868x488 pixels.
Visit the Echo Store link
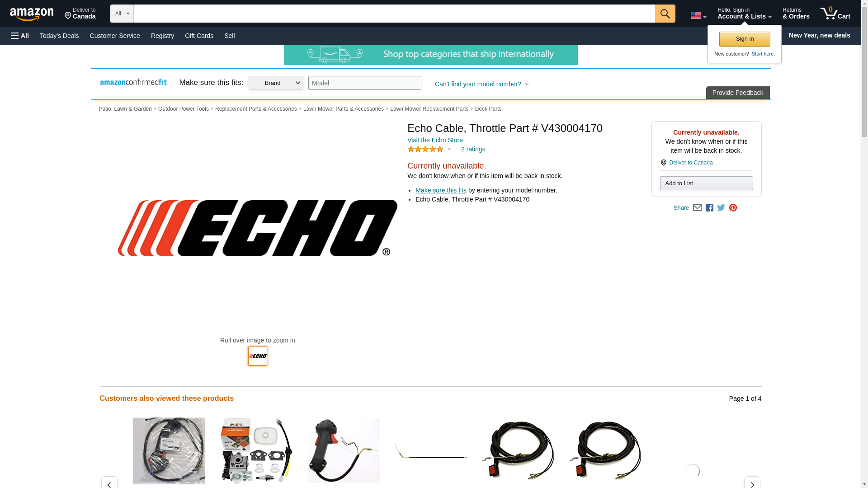click(435, 140)
